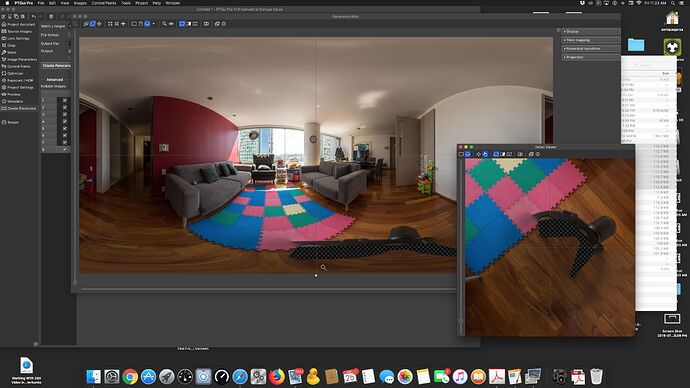Select the spherical projection icon in editor toolbar

tap(147, 24)
